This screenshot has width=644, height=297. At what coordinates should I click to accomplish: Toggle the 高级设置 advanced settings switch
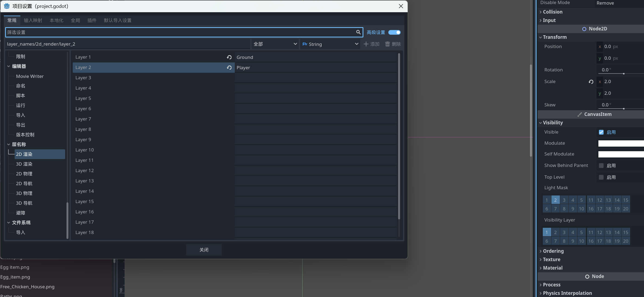(394, 32)
